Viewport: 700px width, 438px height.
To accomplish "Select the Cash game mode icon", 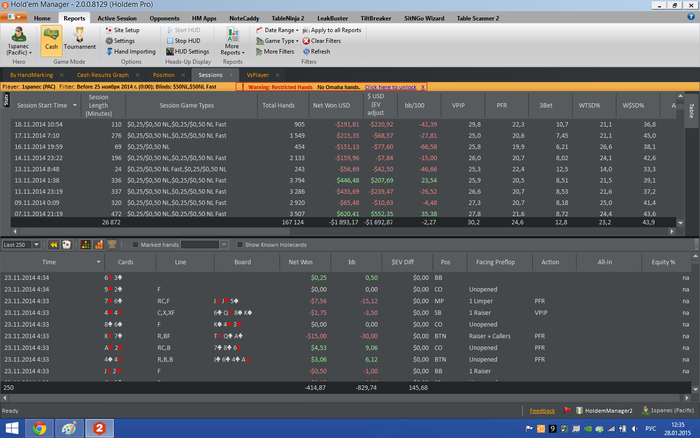I will [x=51, y=40].
